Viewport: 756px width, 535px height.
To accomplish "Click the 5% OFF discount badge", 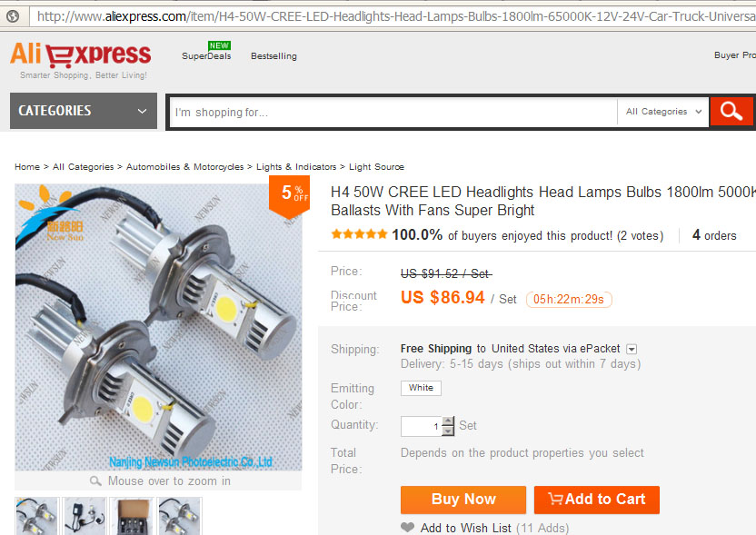I will pos(289,195).
